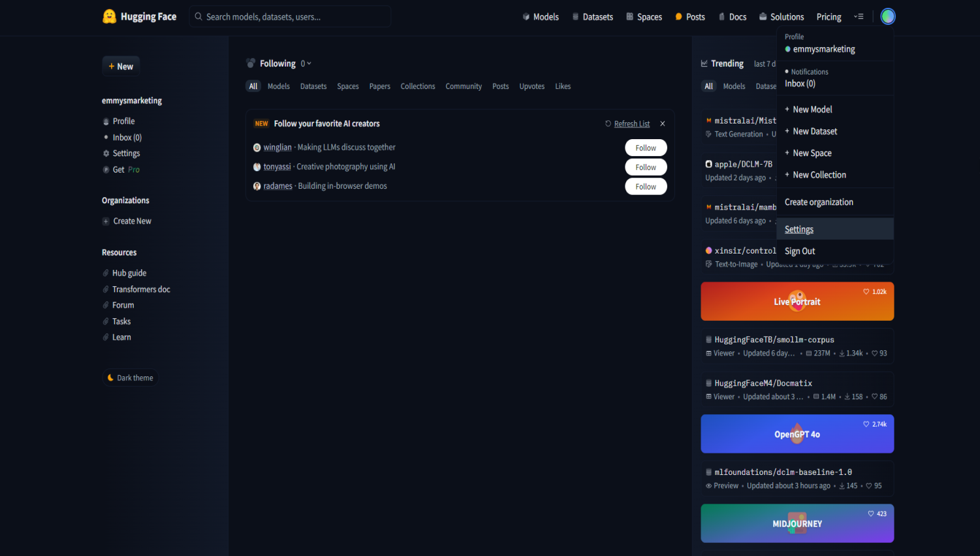Click the Spaces icon in navbar
Screen dimensions: 980x556
tap(630, 17)
